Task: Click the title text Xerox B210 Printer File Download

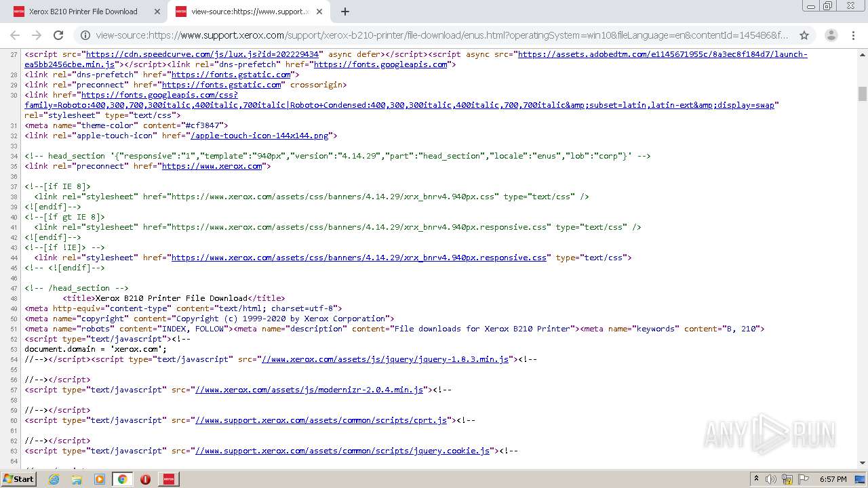Action: tap(171, 298)
